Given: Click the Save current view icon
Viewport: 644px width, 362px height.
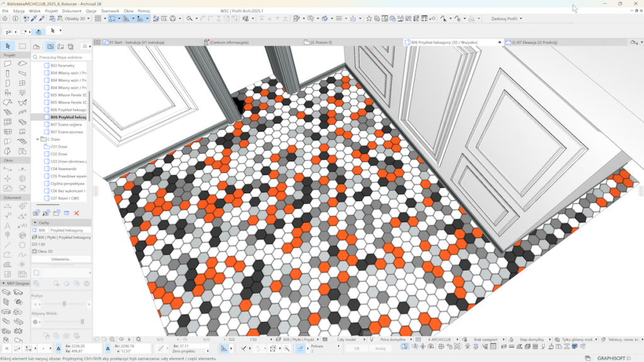Looking at the screenshot, I should click(x=36, y=213).
